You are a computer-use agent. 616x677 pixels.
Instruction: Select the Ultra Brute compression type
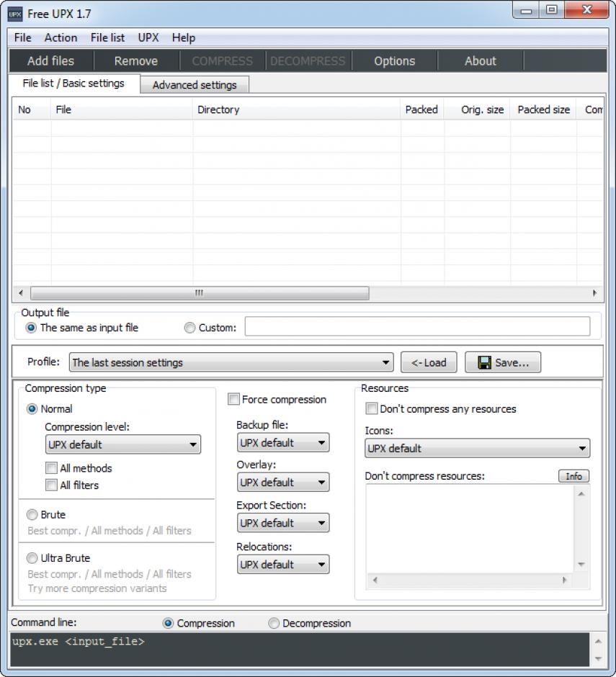[59, 558]
